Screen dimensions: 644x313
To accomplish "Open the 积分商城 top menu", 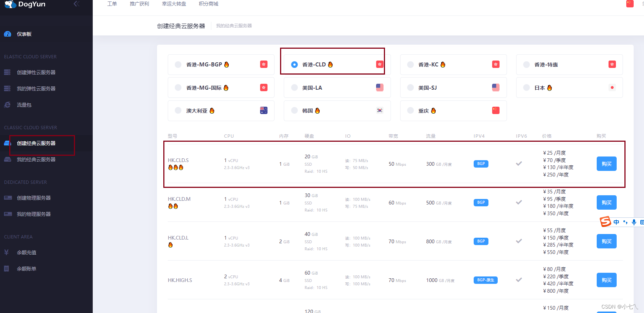I will click(208, 4).
